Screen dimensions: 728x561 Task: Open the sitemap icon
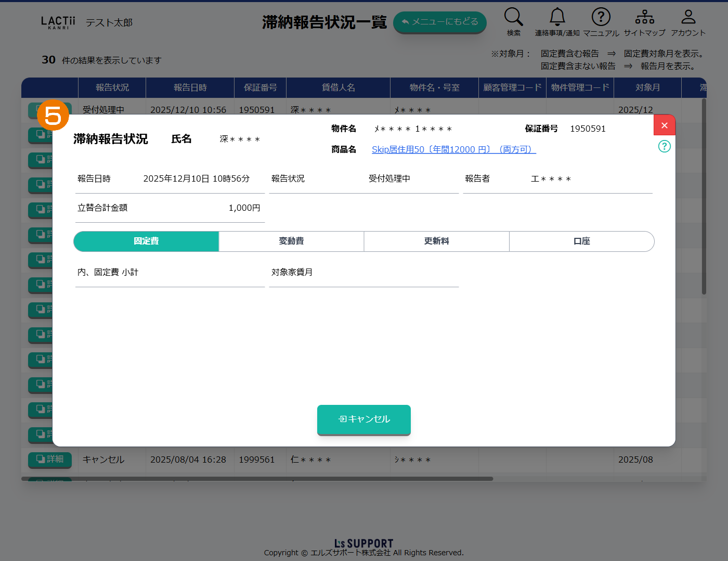[x=644, y=17]
